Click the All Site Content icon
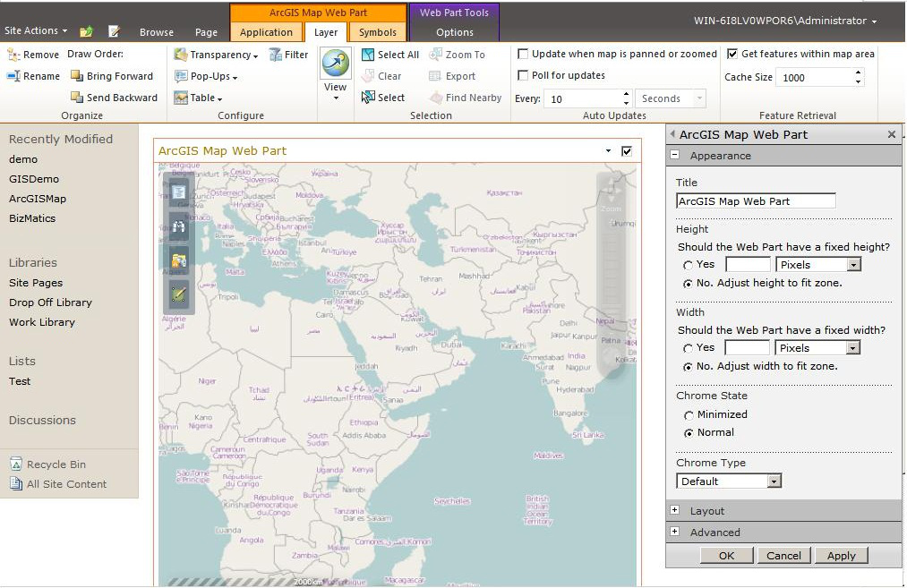Screen dimensions: 907x588 pos(16,484)
